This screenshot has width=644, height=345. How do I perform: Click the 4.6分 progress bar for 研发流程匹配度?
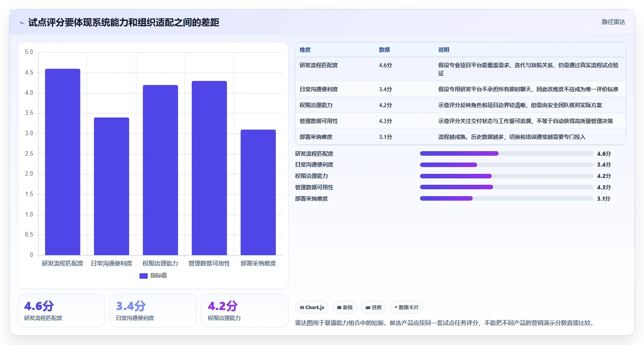(507, 153)
